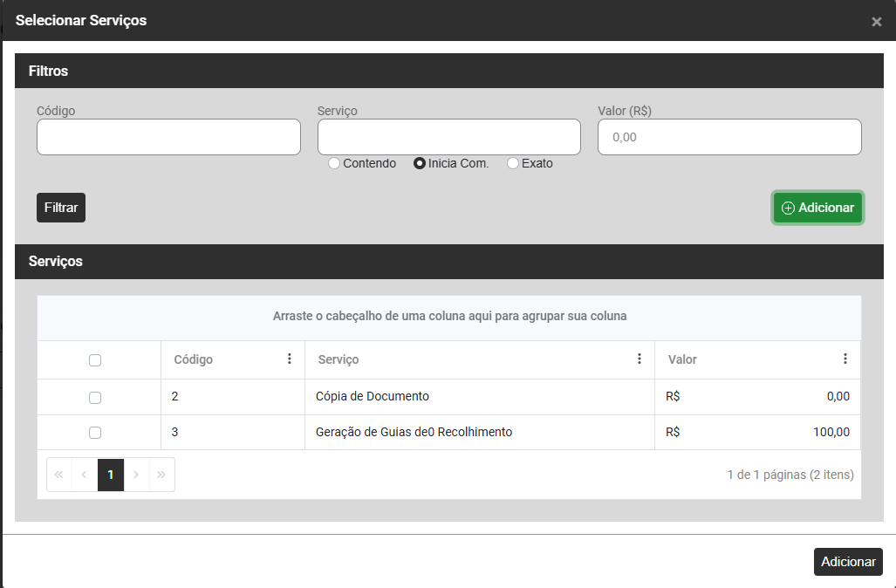Select the Contendo radio option
The height and width of the screenshot is (588, 896).
[334, 163]
